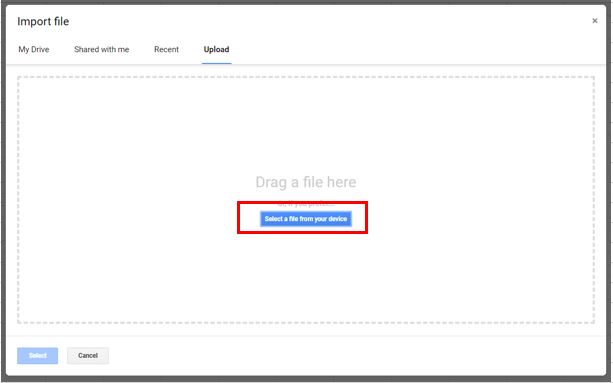Confirm import with the blue Select button
The image size is (613, 383).
(x=38, y=356)
